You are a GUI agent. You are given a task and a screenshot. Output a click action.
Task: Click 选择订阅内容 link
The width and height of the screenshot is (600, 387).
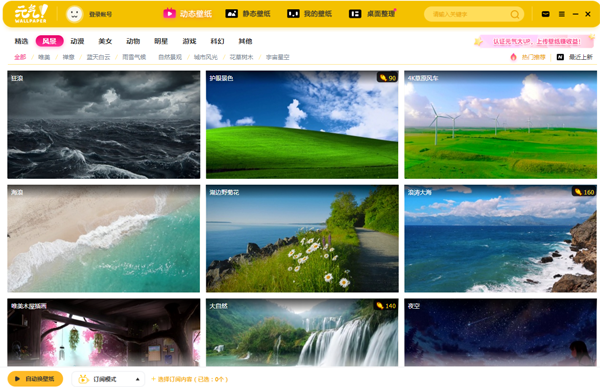pos(190,379)
